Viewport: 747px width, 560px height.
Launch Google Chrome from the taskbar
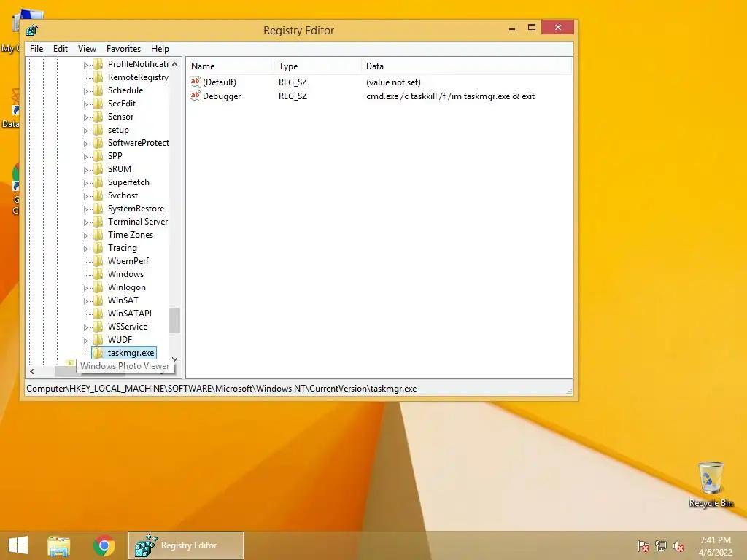coord(104,545)
